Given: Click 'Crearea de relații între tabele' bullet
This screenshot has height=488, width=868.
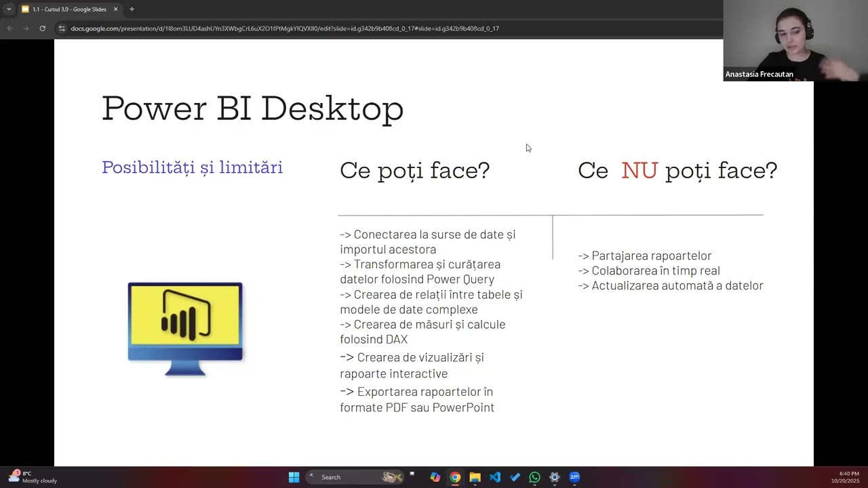Looking at the screenshot, I should [431, 302].
